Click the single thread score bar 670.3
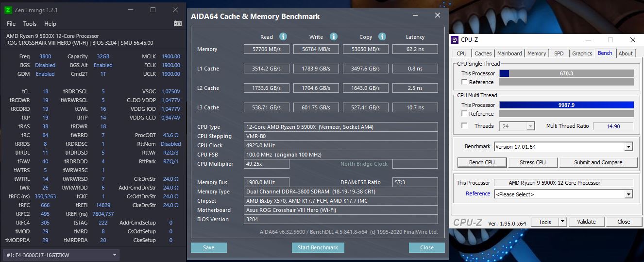This screenshot has width=644, height=262. [566, 73]
